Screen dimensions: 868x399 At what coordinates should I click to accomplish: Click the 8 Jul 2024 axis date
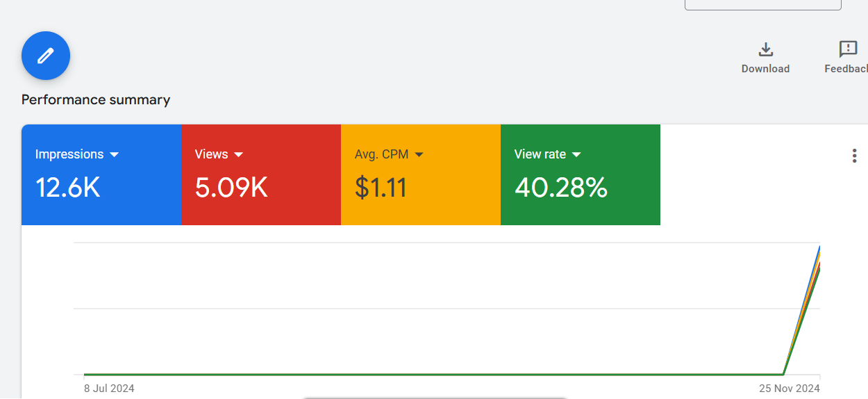109,388
